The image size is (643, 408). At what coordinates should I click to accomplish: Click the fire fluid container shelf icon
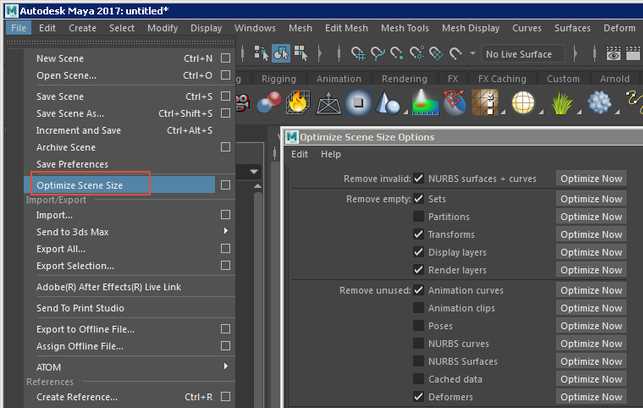coord(298,102)
